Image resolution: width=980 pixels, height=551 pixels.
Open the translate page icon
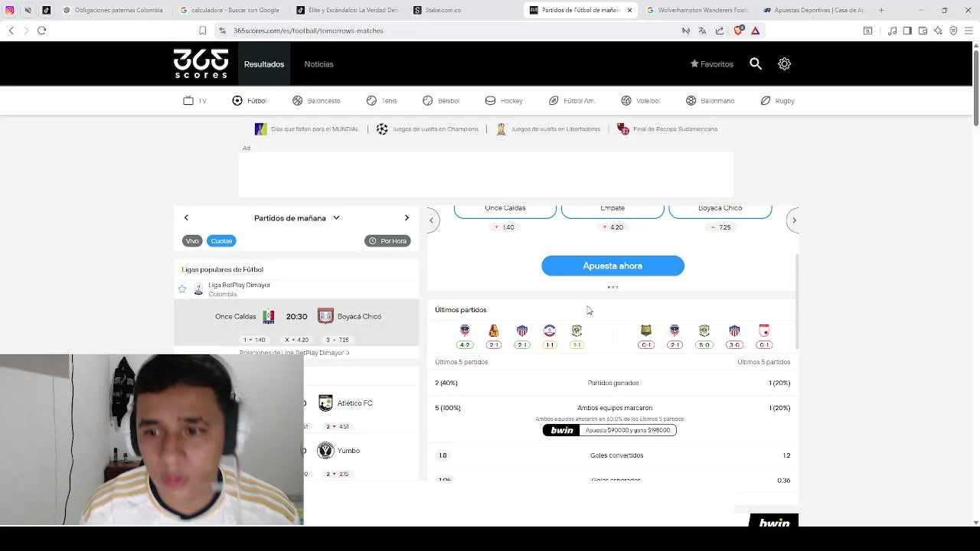pos(702,31)
